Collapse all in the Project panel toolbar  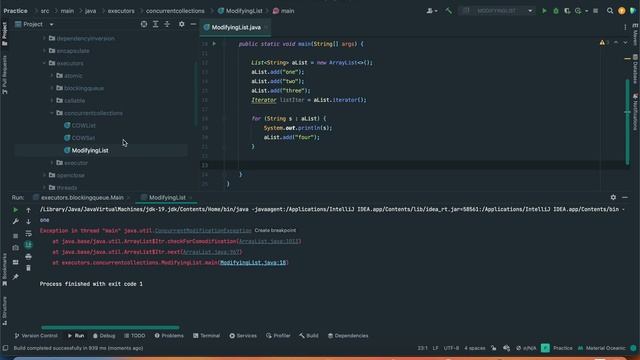point(167,24)
